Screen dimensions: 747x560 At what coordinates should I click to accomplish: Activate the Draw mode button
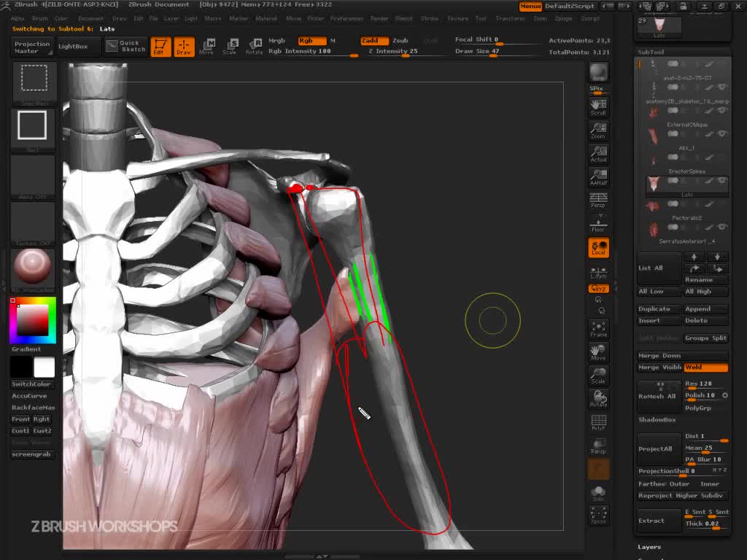click(x=184, y=47)
